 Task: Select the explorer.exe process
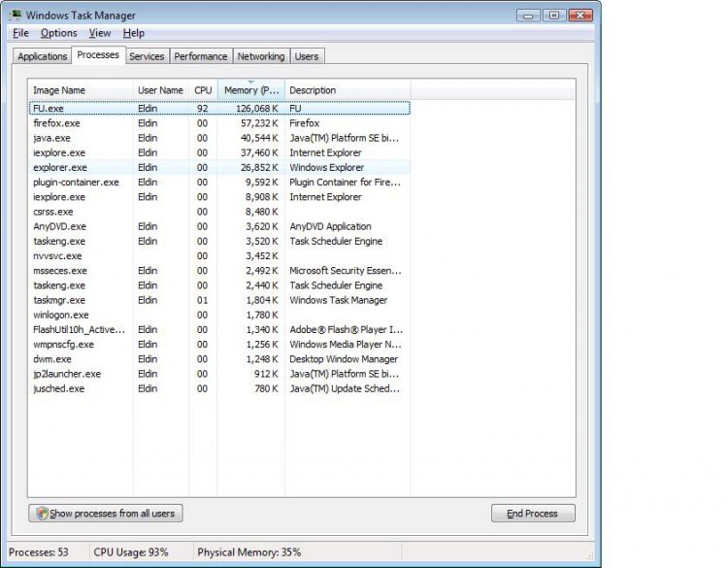click(x=219, y=167)
